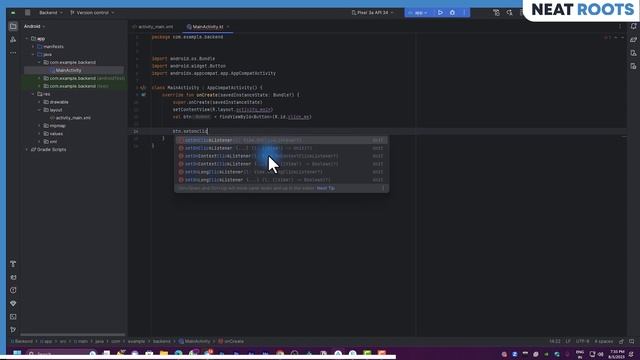Open the Notifications bell icon

(x=633, y=27)
